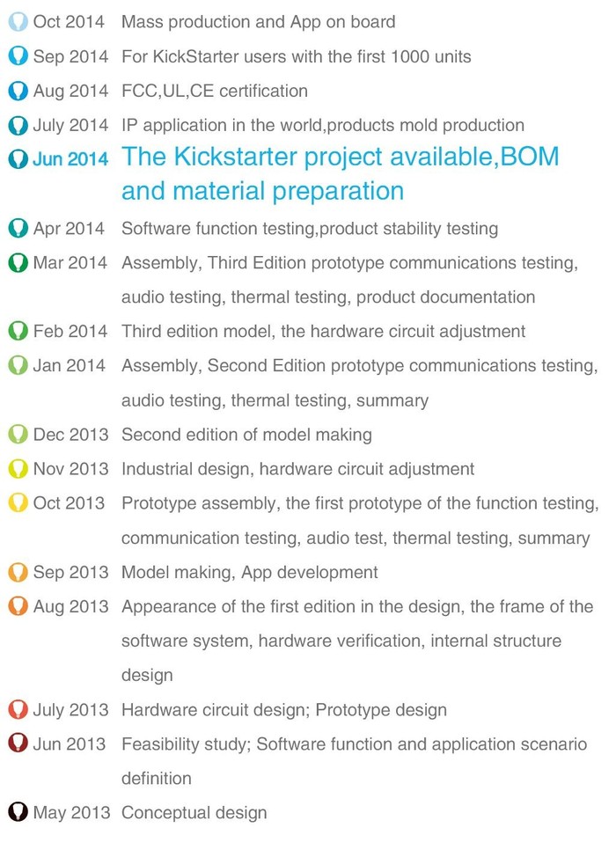
Task: Select the Conceptual design milestone text
Action: pos(194,813)
